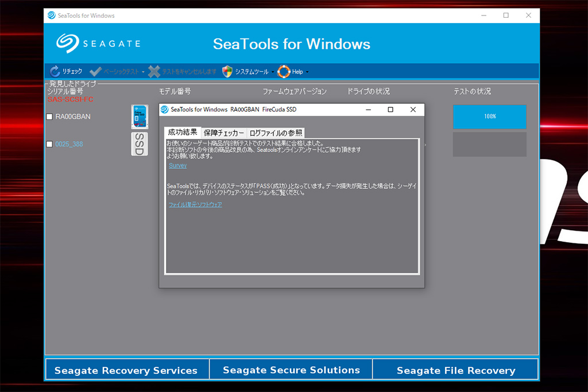Click Seagate Recovery Services button
Viewport: 588px width, 392px height.
point(127,370)
